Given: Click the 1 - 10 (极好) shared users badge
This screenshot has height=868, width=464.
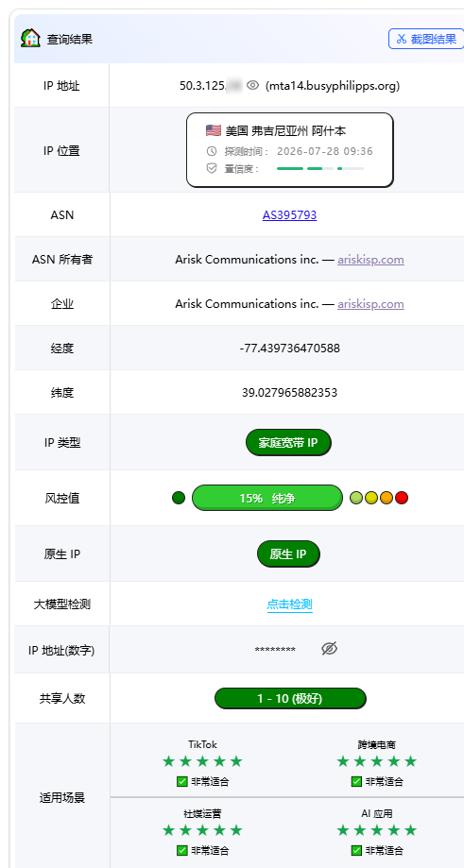Looking at the screenshot, I should tap(290, 698).
